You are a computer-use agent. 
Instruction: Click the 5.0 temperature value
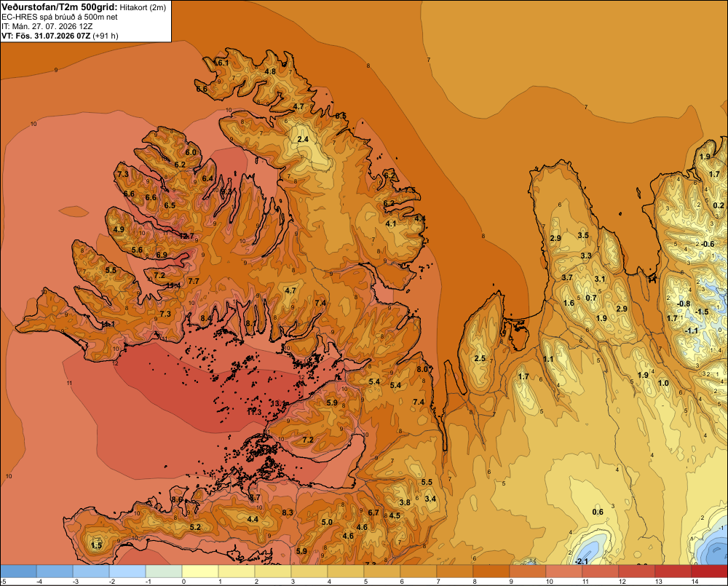327,522
